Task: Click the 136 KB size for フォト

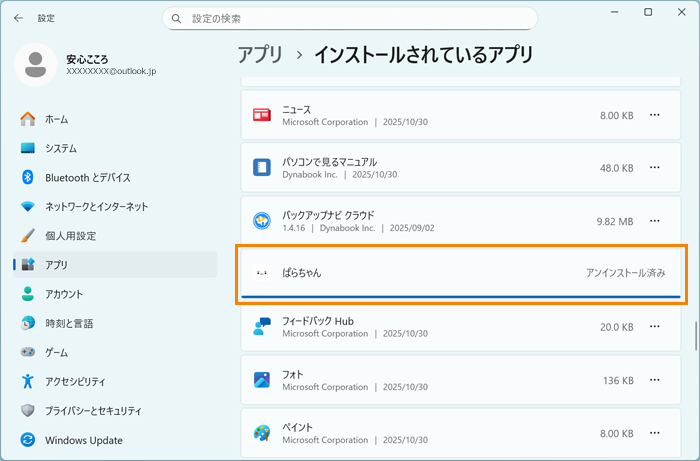Action: click(x=618, y=381)
